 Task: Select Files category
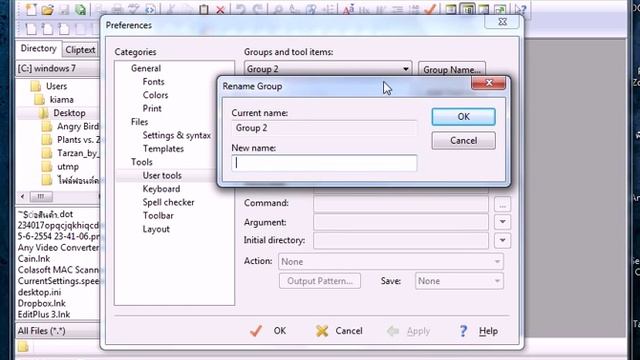(x=139, y=122)
